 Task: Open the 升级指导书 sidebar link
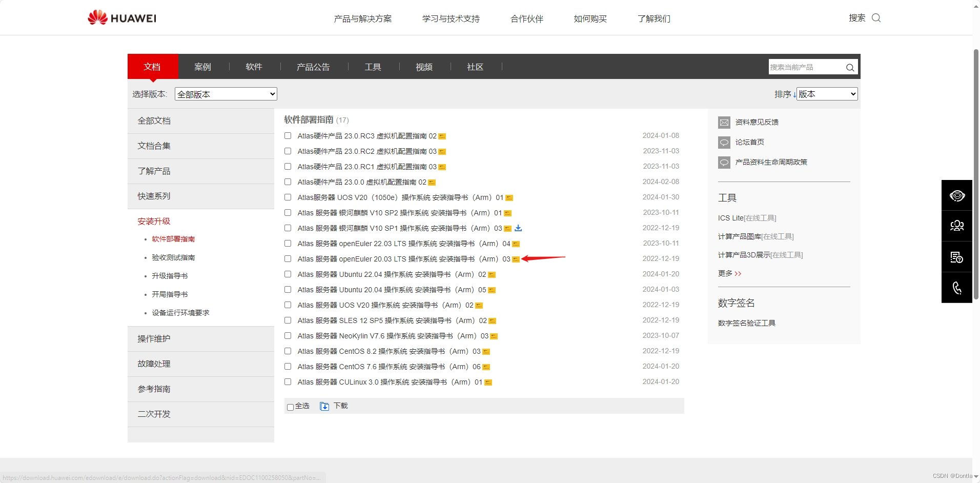(170, 276)
